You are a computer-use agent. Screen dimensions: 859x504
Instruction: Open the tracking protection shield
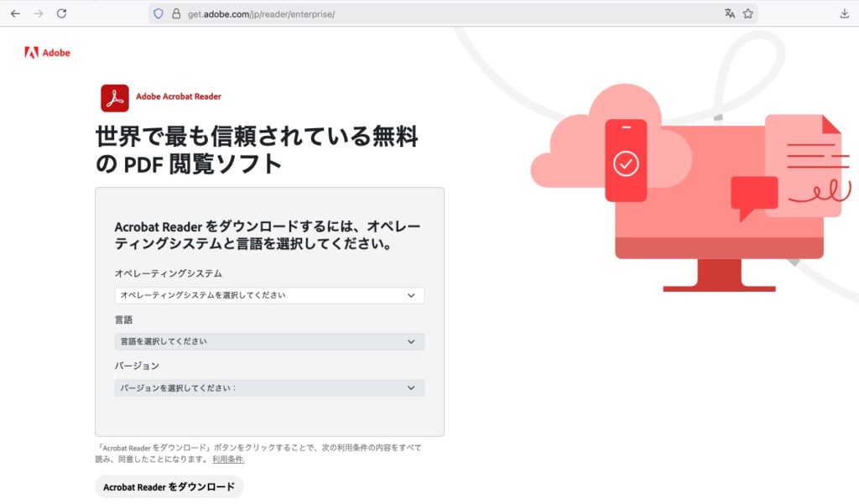(158, 14)
